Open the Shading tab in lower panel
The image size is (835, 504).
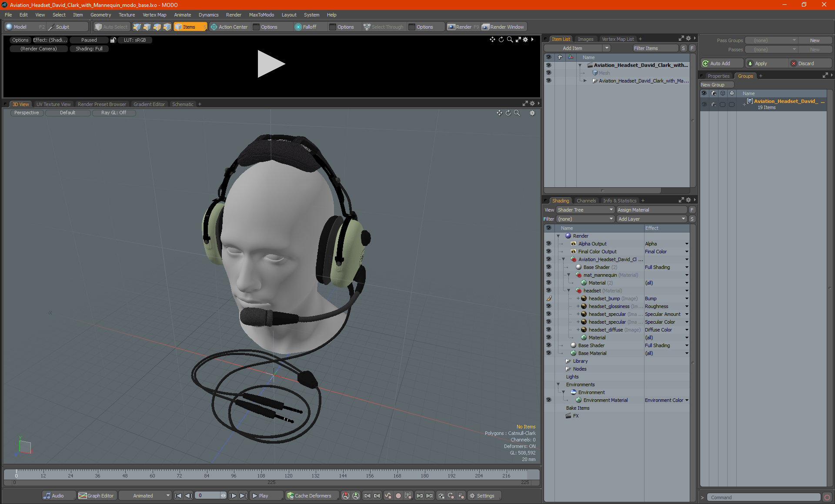[x=559, y=200]
